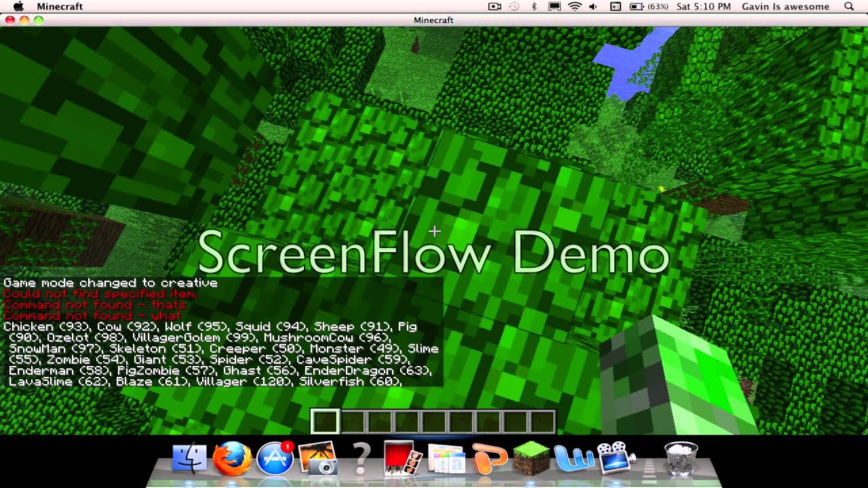This screenshot has width=868, height=488.
Task: Click the question mark Dock icon
Action: [x=361, y=459]
